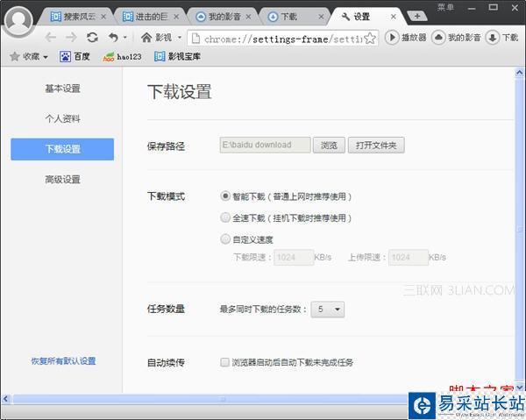Bookmark page with the star icon
The image size is (526, 420).
click(370, 39)
